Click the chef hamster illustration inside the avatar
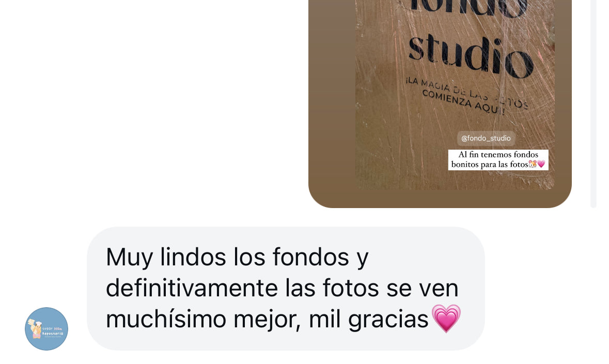Screen dimensions: 609x364 35,329
